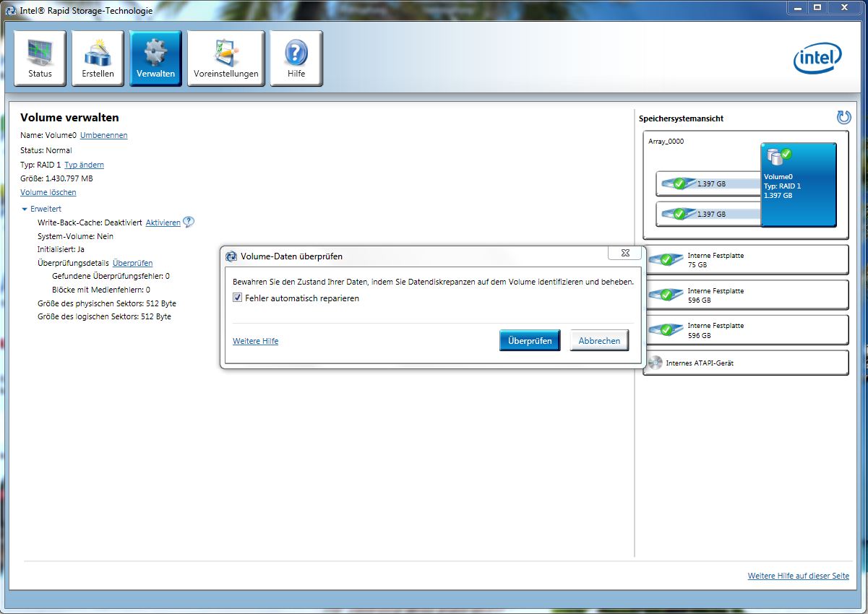Screen dimensions: 868x614
Task: Click Status: Normal text
Action: [x=46, y=150]
